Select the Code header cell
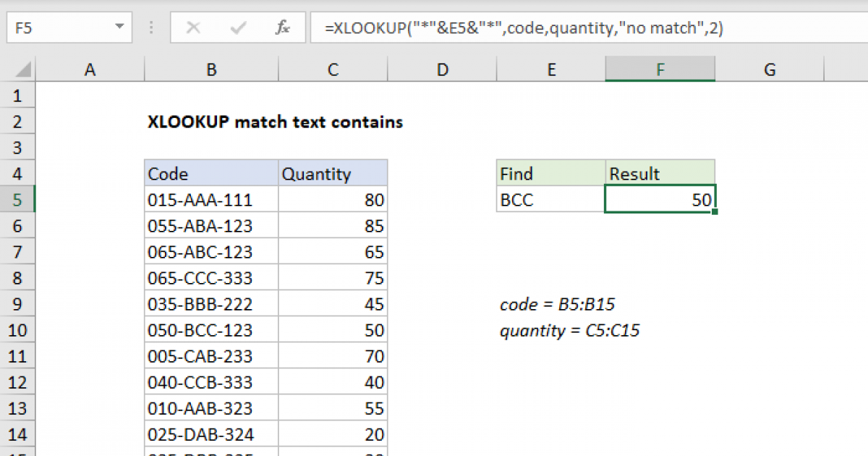Screen dimensions: 868x456 [x=210, y=173]
